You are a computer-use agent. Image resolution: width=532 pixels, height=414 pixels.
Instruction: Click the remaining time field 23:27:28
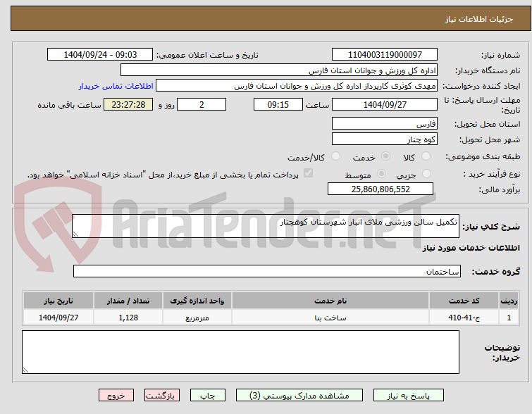128,104
